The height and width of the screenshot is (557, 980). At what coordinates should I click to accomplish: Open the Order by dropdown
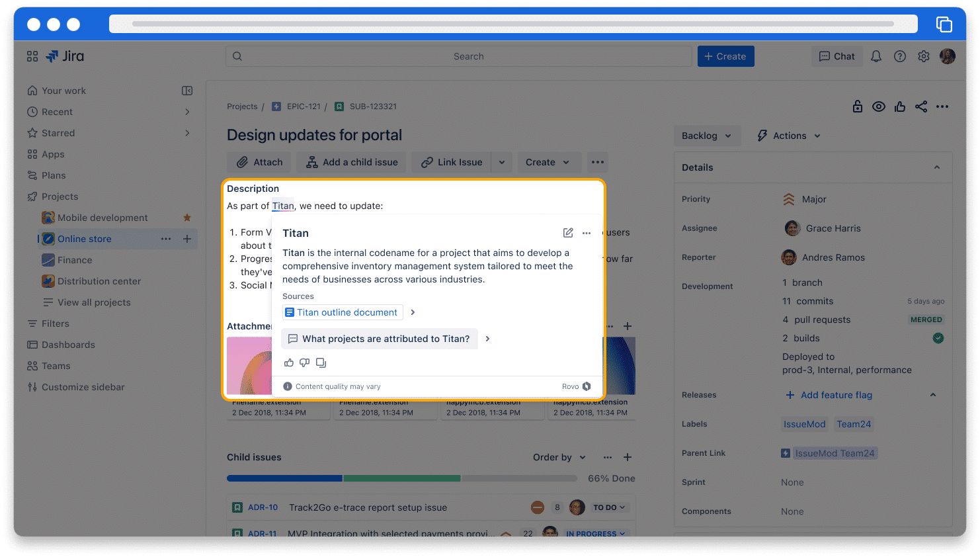click(x=559, y=457)
